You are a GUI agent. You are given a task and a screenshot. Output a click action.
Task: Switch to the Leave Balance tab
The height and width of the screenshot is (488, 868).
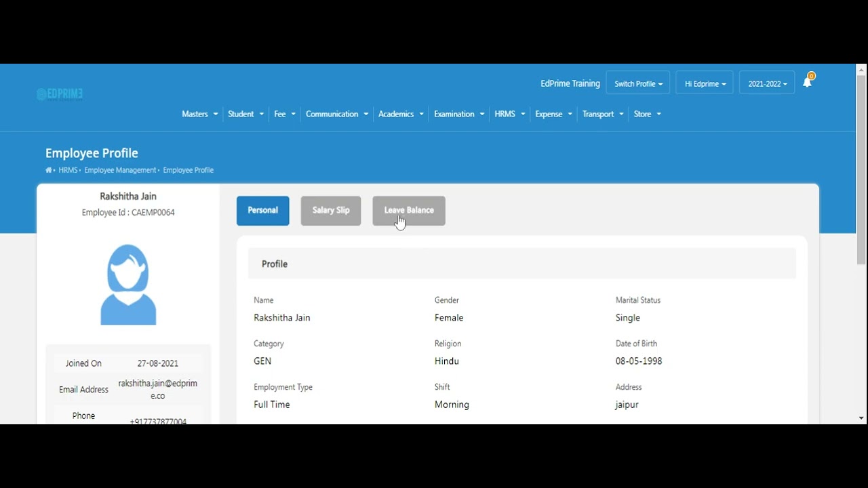pyautogui.click(x=409, y=211)
